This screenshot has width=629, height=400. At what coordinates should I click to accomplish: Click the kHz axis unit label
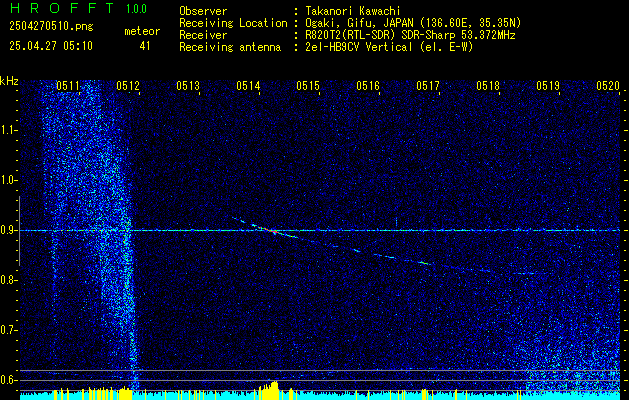coord(9,81)
